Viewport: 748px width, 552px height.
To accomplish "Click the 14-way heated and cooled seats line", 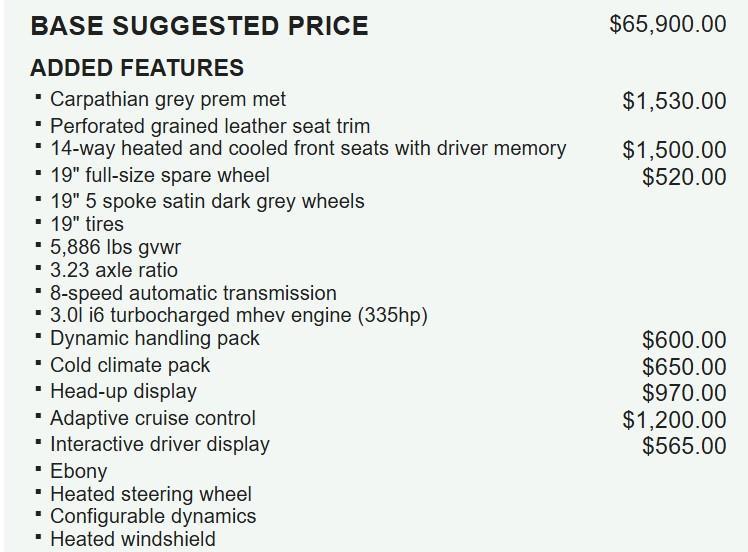I will (308, 149).
